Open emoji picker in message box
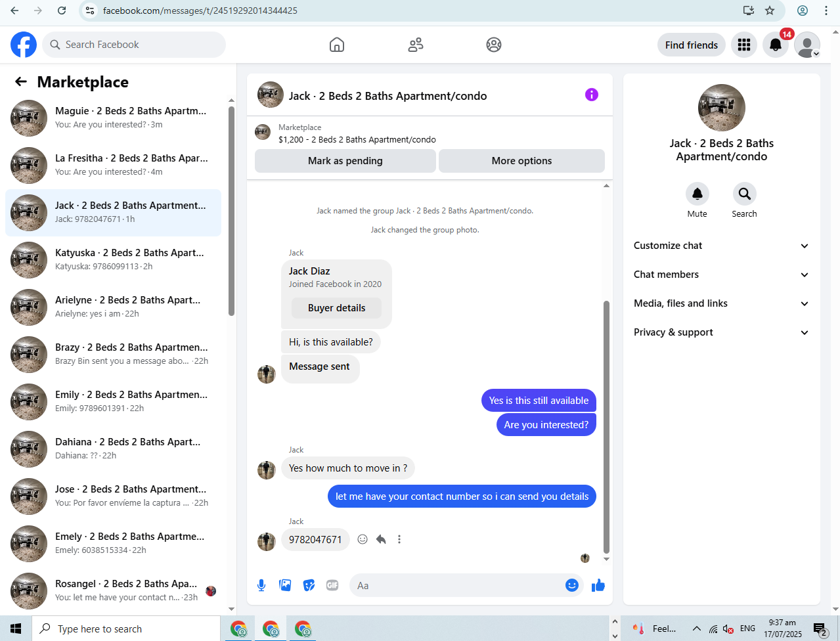This screenshot has height=641, width=840. 572,585
